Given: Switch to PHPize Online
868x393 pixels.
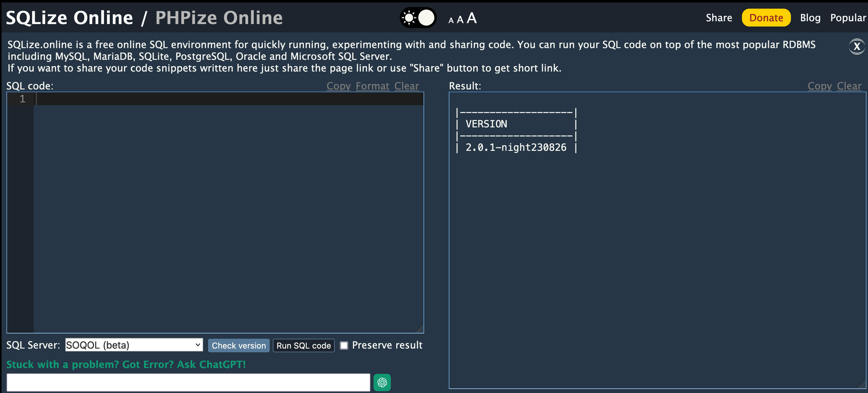Looking at the screenshot, I should point(219,18).
